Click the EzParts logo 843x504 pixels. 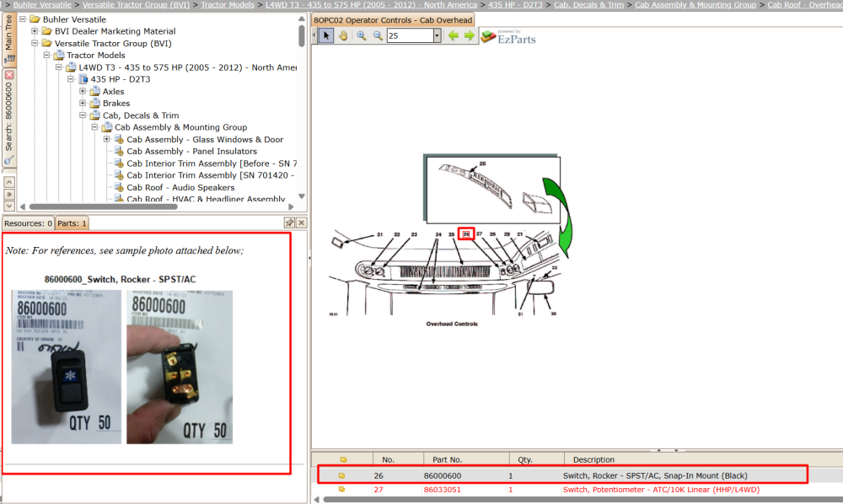tap(508, 36)
